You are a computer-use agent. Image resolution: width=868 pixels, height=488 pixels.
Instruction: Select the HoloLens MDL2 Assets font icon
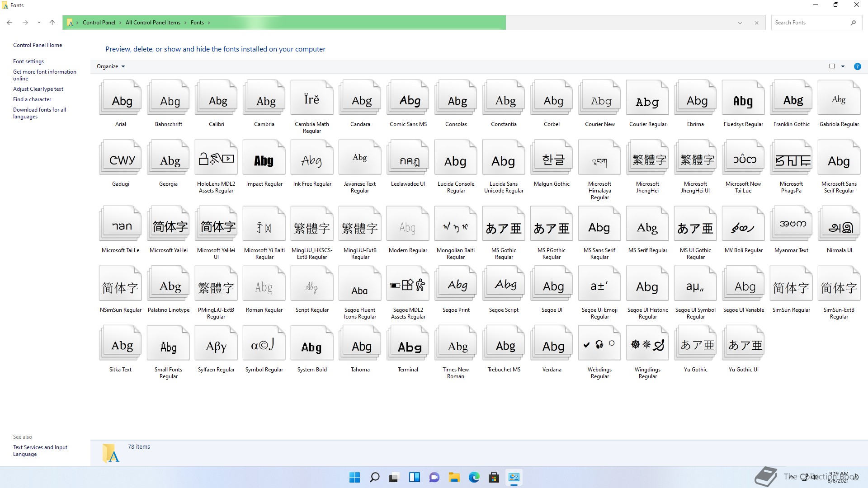point(217,158)
